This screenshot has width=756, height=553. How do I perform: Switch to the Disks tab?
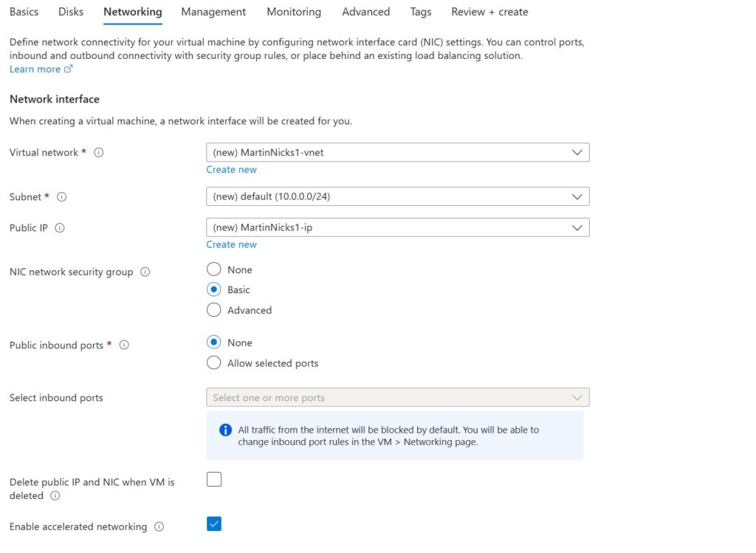point(71,12)
